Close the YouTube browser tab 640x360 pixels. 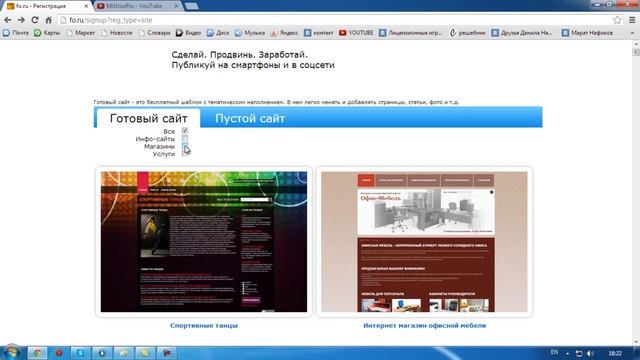pos(176,6)
